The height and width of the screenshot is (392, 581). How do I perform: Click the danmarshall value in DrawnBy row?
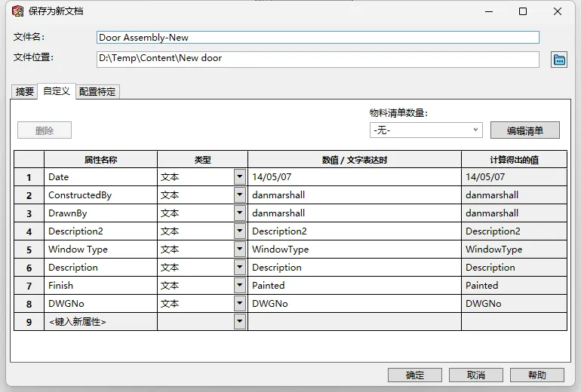pos(355,213)
